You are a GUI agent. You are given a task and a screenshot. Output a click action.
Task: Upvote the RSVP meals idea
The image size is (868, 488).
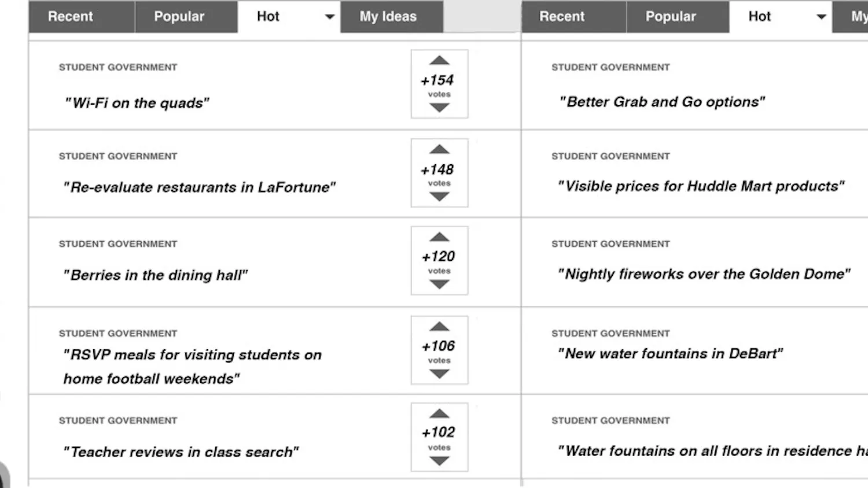439,327
